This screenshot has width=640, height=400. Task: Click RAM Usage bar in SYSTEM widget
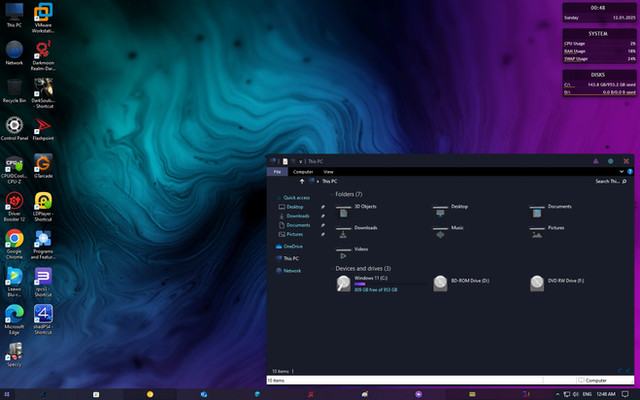(x=600, y=53)
